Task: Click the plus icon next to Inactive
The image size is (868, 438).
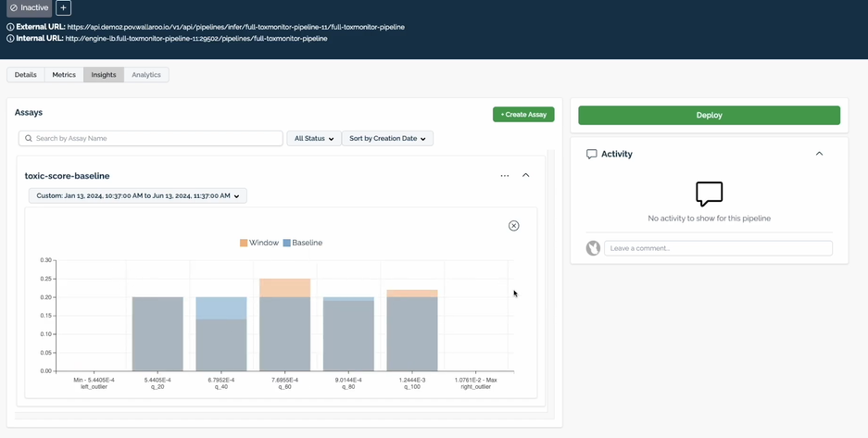Action: pos(63,7)
